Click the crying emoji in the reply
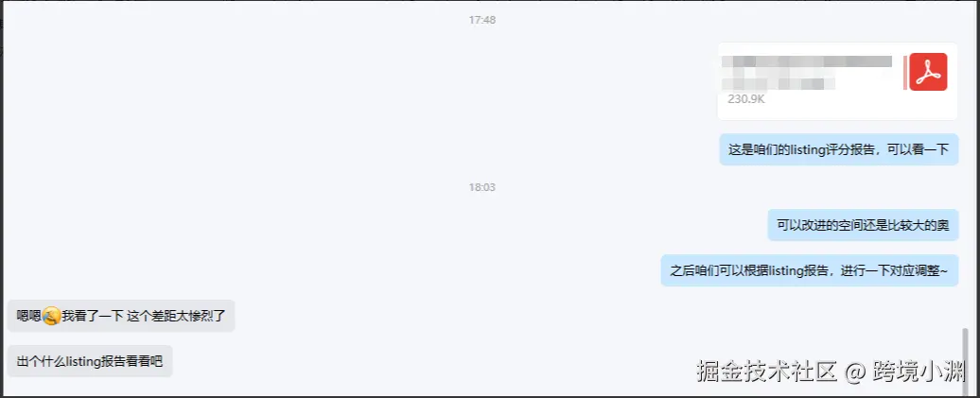This screenshot has width=980, height=398. click(51, 316)
